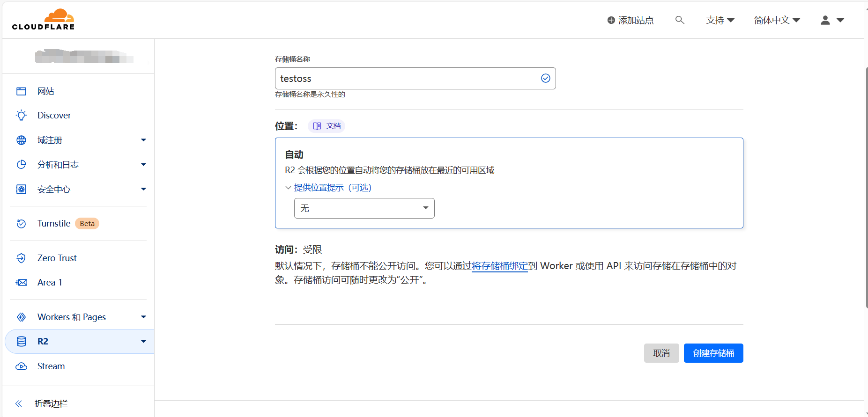Screen dimensions: 868x417
Task: Expand the 安全中心 submenu arrow
Action: click(143, 189)
